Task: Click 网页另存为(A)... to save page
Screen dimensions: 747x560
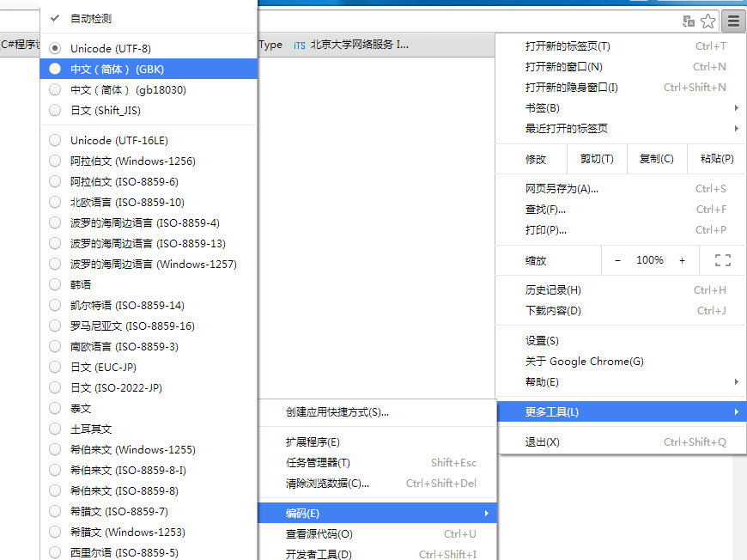Action: click(621, 189)
